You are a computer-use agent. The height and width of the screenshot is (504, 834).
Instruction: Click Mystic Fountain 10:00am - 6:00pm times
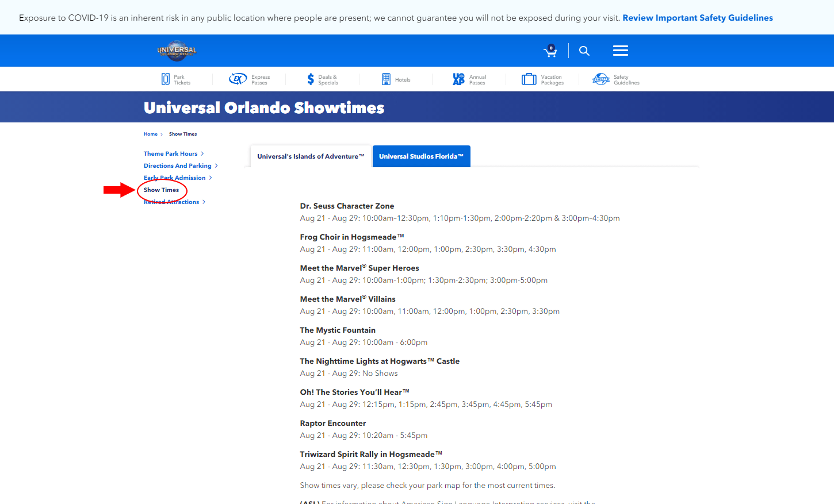click(x=364, y=342)
